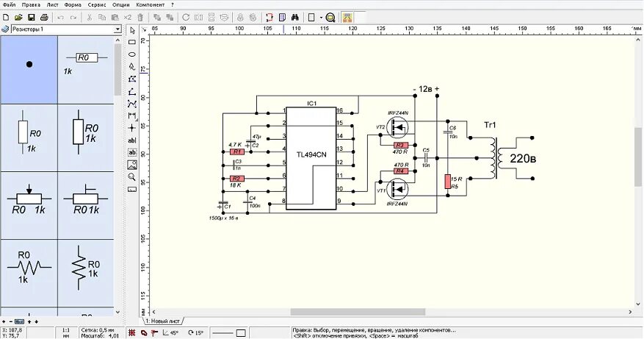Click the canvas vertical scrollbar thumb
The width and height of the screenshot is (644, 339).
coord(639,156)
